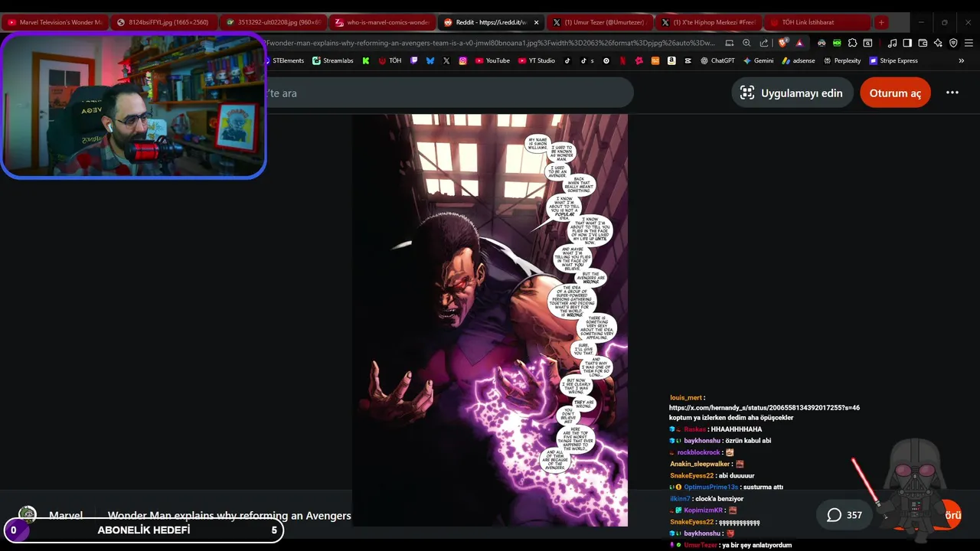Switch to 8124bsiFFYL.jpg tab

click(x=163, y=22)
